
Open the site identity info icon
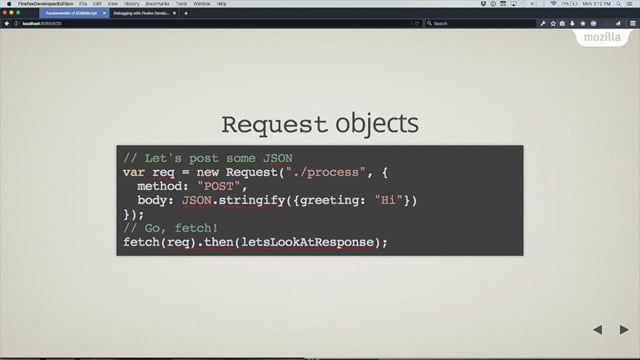(x=16, y=24)
